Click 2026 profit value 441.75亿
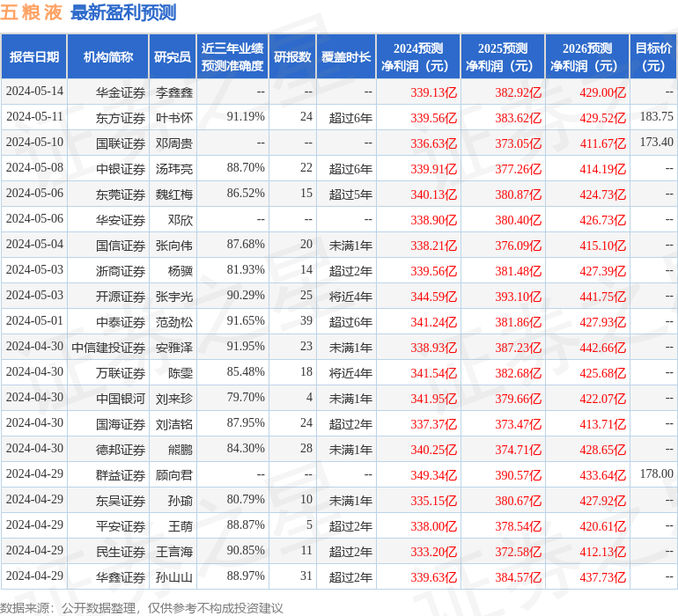Image resolution: width=678 pixels, height=616 pixels. coord(603,297)
